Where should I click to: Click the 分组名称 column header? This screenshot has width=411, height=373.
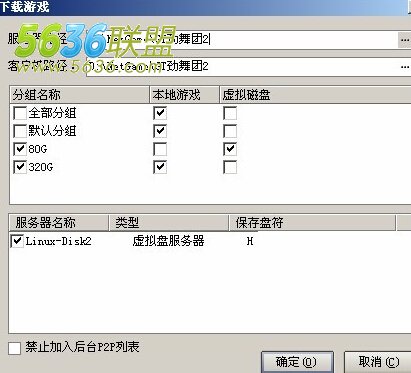click(x=79, y=95)
